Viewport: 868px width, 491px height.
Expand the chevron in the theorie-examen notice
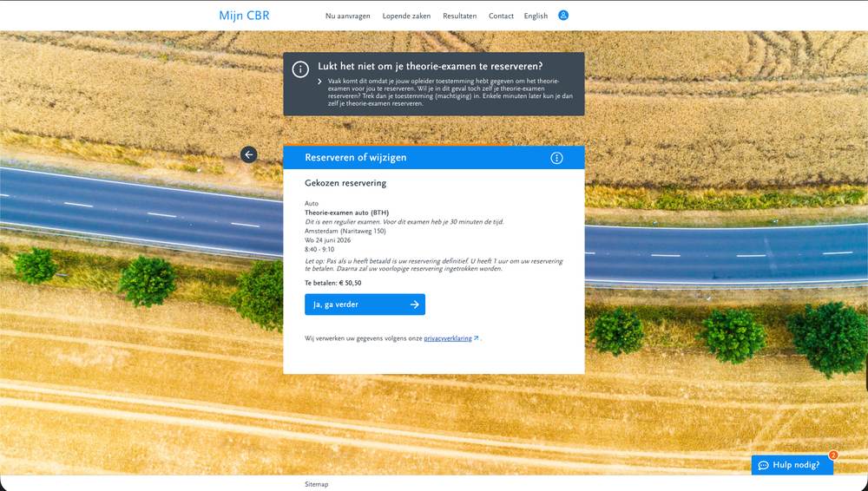320,82
